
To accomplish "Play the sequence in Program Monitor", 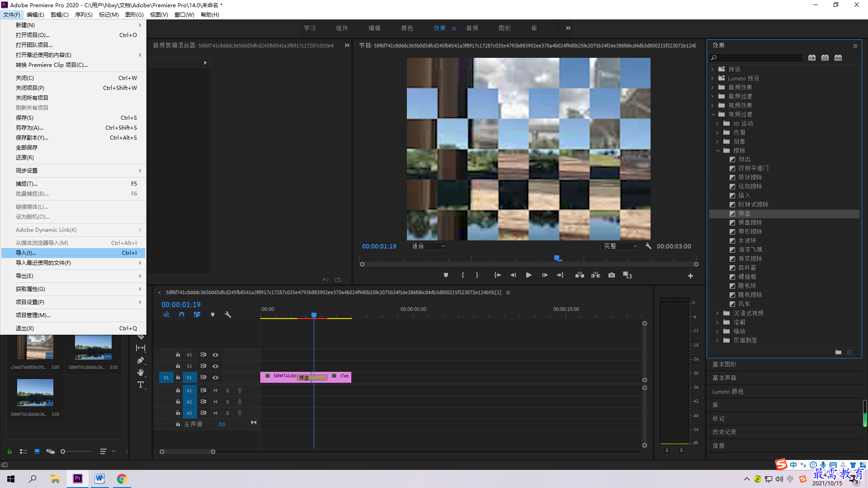I will (x=528, y=275).
